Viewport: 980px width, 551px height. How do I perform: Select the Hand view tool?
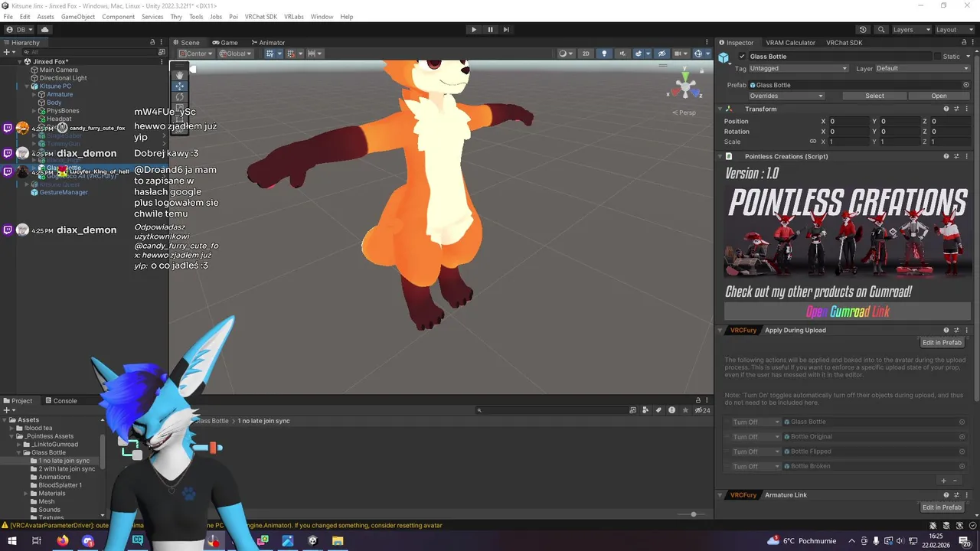click(x=179, y=75)
